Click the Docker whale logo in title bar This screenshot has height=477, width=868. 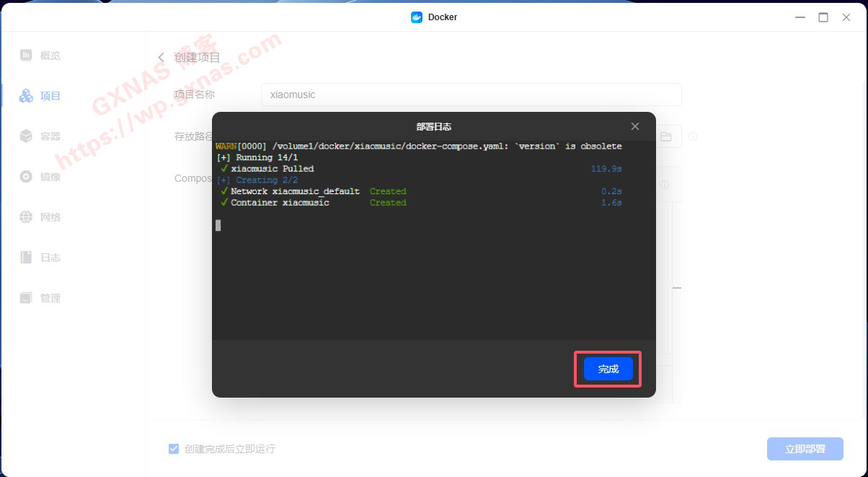pos(417,17)
